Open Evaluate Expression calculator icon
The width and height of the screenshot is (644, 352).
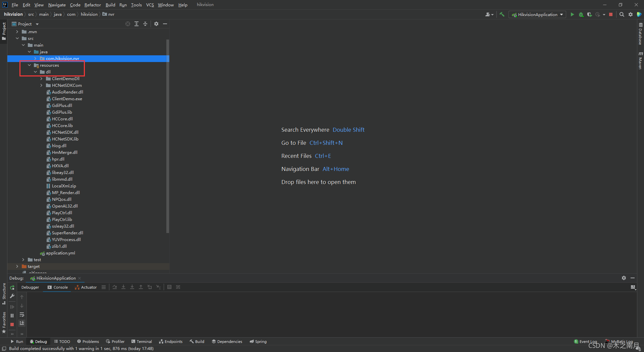[x=169, y=287]
